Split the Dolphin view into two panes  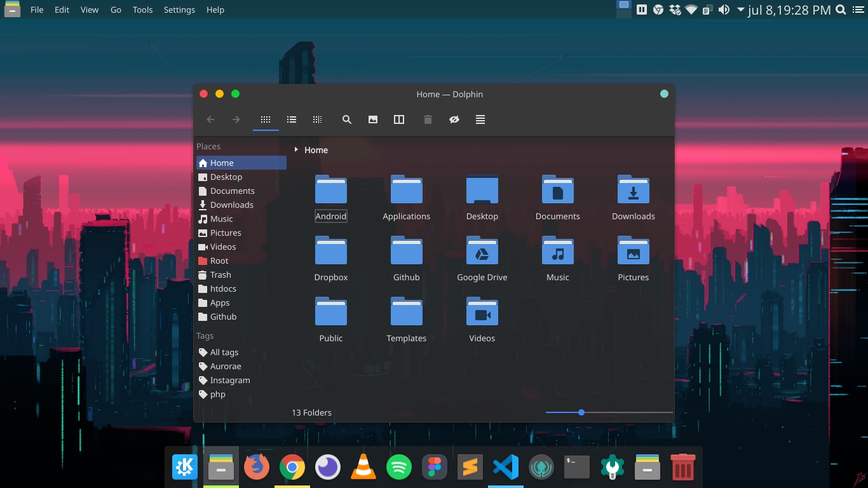(398, 119)
